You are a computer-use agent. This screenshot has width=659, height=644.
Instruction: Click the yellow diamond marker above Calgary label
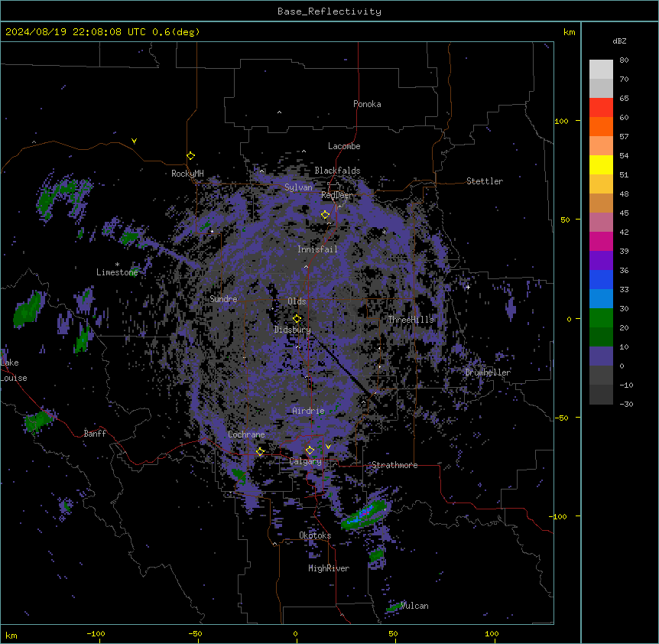point(310,450)
